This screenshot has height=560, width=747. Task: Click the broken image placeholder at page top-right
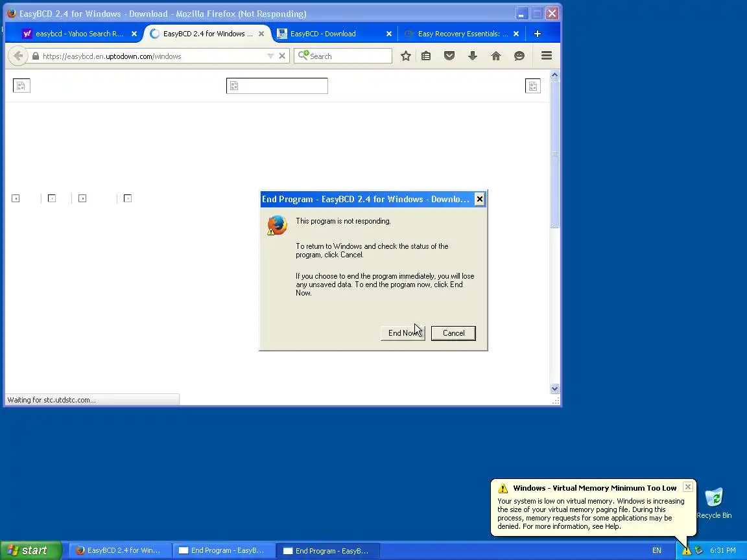pos(532,86)
